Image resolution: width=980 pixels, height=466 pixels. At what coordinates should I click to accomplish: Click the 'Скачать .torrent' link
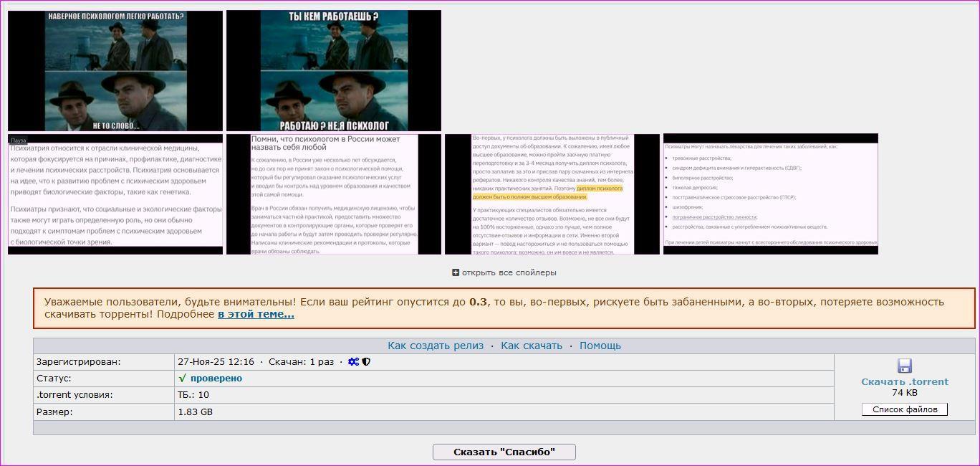point(904,382)
